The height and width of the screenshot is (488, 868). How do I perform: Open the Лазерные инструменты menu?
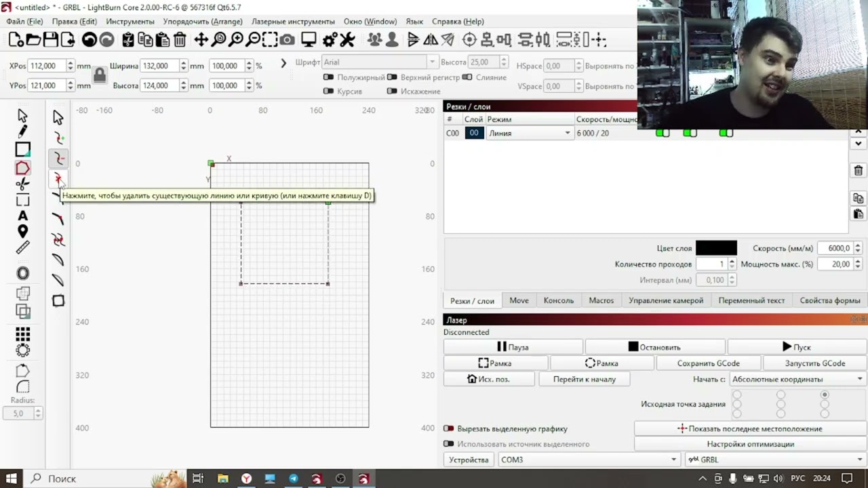[293, 22]
